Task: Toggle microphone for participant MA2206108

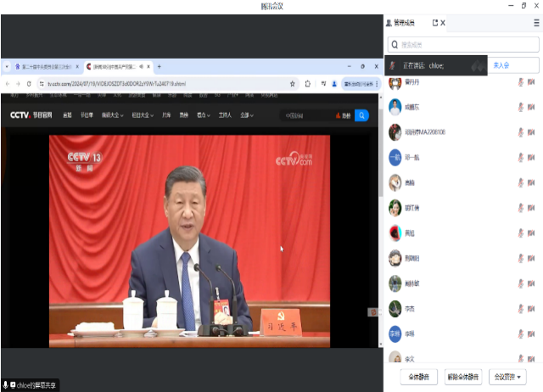Action: point(521,132)
